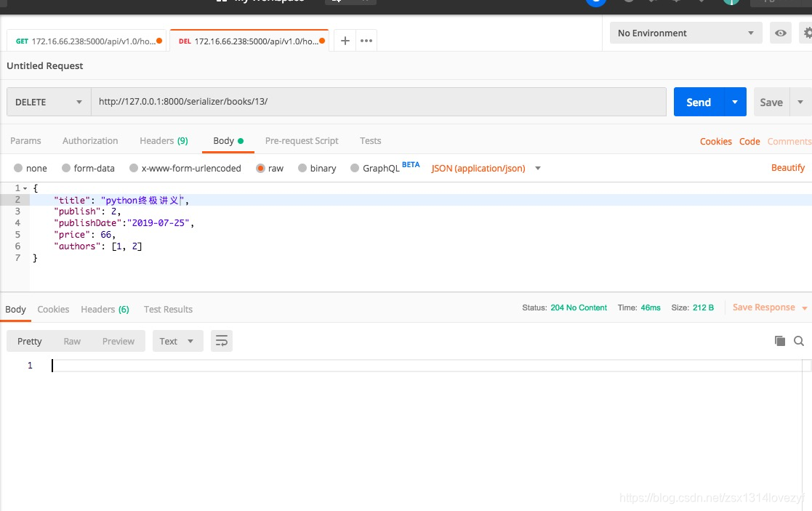Open Send button dropdown arrow
The image size is (812, 511).
(735, 102)
